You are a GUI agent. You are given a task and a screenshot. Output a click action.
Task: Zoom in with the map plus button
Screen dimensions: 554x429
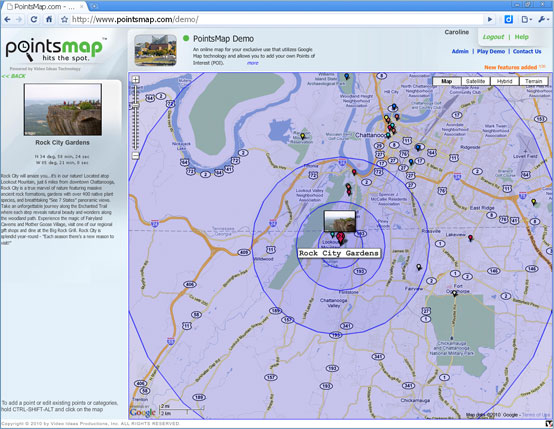coord(136,80)
